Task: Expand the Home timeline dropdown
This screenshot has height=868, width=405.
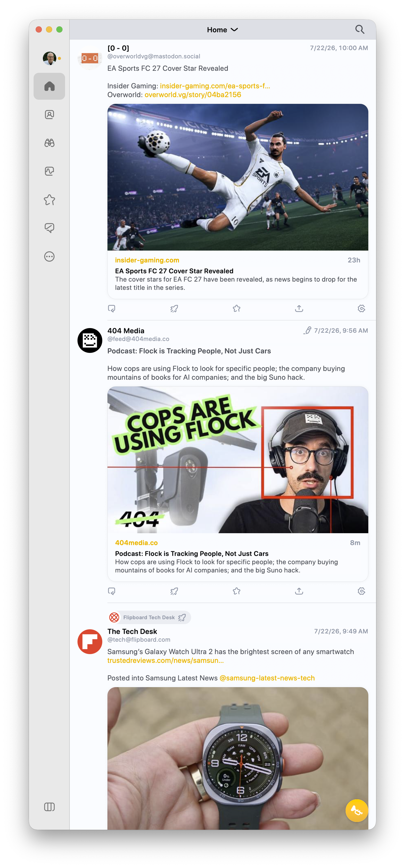Action: point(222,30)
